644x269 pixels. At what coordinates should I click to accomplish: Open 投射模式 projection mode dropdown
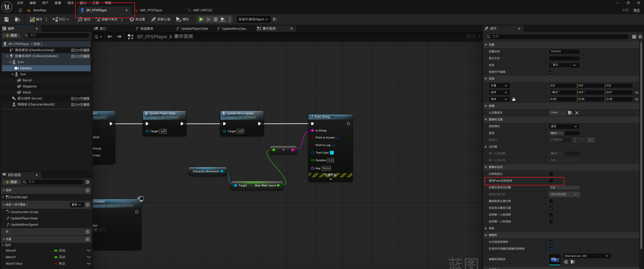pyautogui.click(x=564, y=126)
